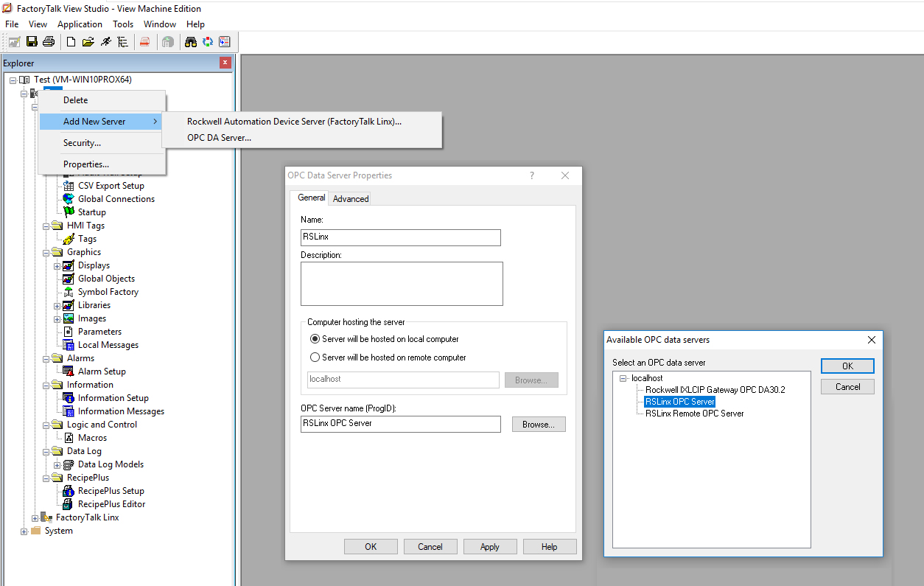Choose 'OPC DA Server...' from submenu
924x586 pixels.
click(220, 137)
